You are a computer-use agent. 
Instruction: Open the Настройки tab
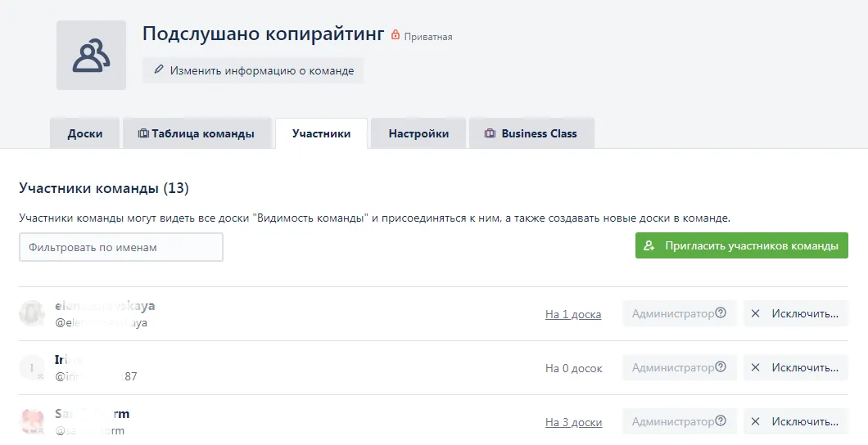tap(418, 133)
